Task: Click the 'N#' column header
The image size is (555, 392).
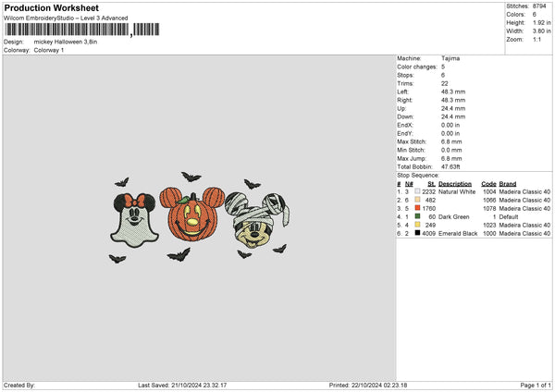Action: pos(409,184)
